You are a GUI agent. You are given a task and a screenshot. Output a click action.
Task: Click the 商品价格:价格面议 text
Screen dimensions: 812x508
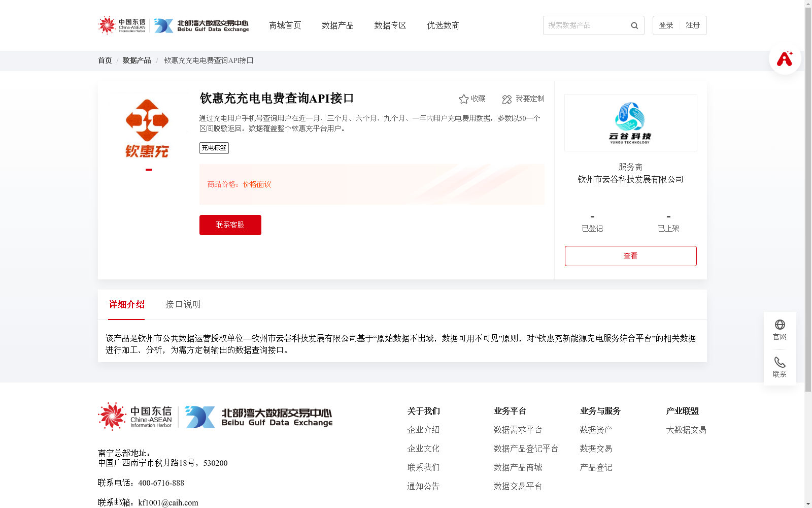click(239, 184)
